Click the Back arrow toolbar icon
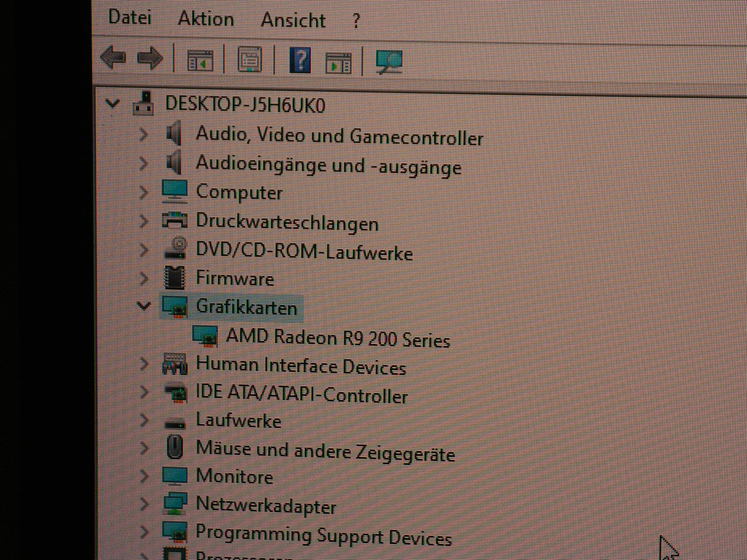This screenshot has height=560, width=747. click(113, 58)
